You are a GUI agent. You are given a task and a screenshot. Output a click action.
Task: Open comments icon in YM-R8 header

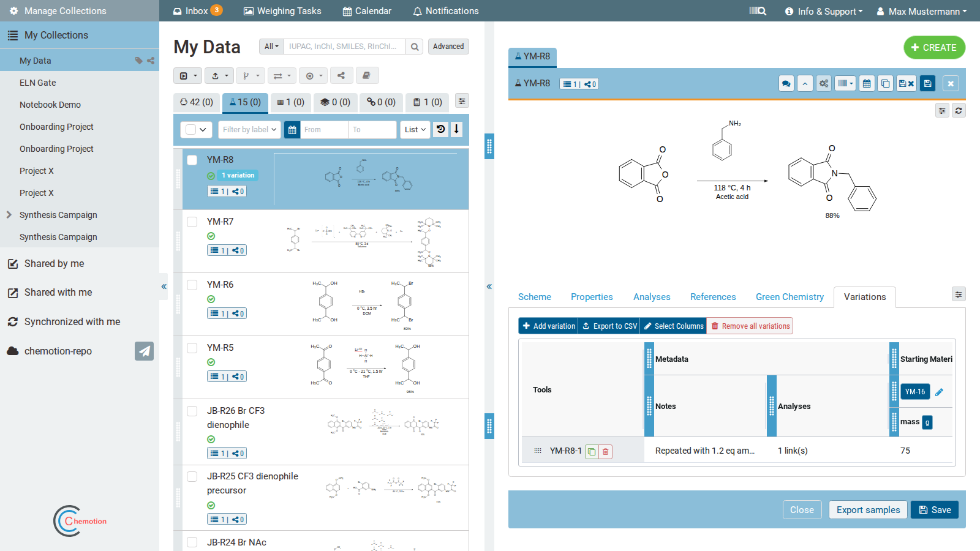[786, 84]
